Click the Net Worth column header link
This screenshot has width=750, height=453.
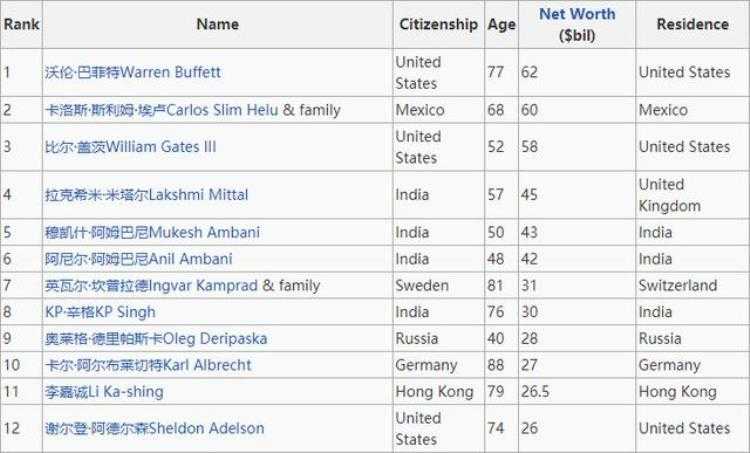click(x=577, y=14)
